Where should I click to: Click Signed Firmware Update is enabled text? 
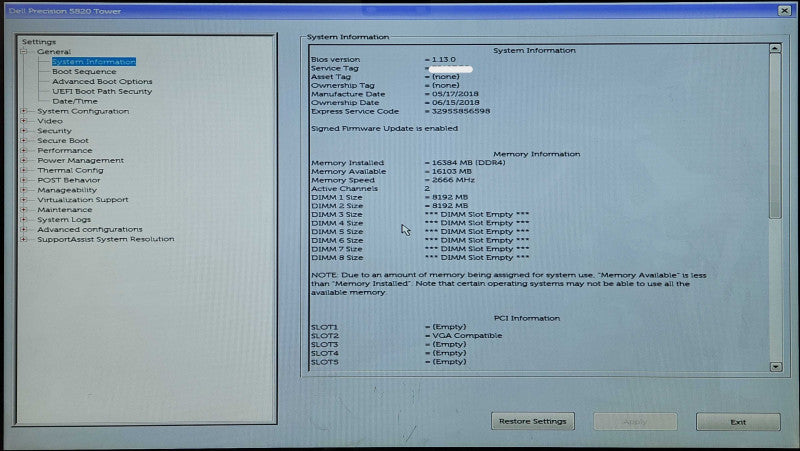[385, 129]
